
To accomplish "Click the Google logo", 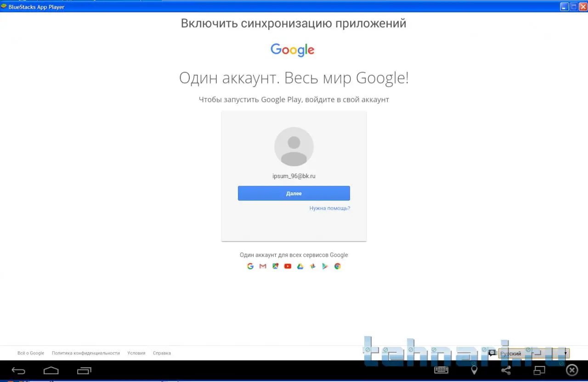I will tap(293, 50).
